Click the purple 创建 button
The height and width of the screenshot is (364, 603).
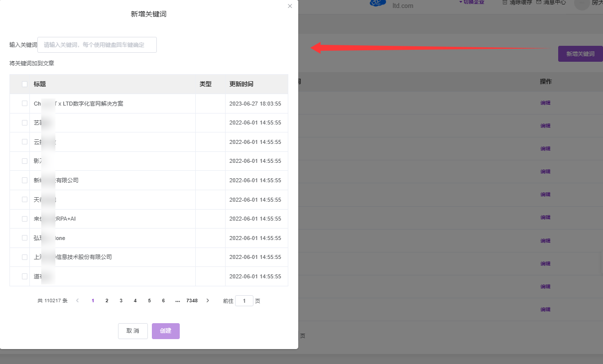coord(165,331)
